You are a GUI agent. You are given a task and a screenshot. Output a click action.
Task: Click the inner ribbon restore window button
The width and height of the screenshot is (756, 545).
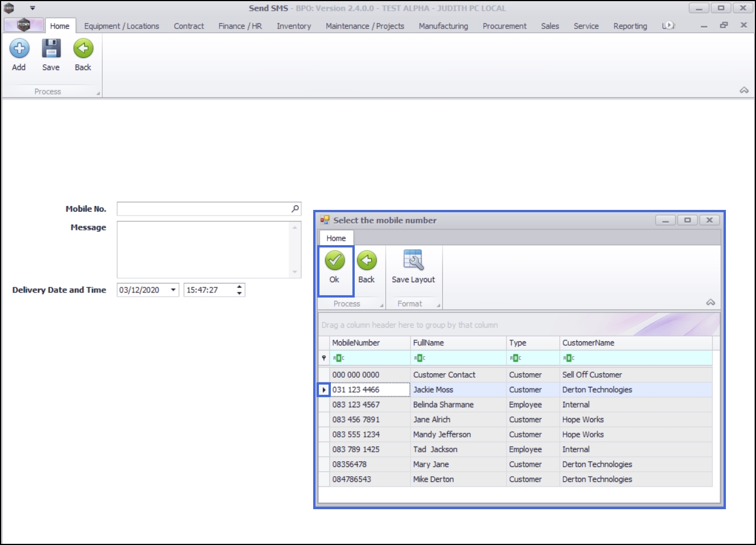724,25
